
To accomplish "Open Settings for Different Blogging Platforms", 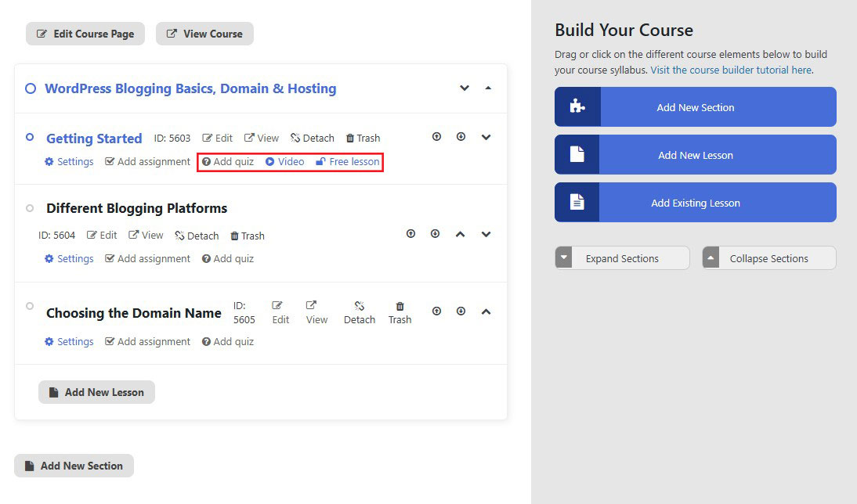I will 69,259.
